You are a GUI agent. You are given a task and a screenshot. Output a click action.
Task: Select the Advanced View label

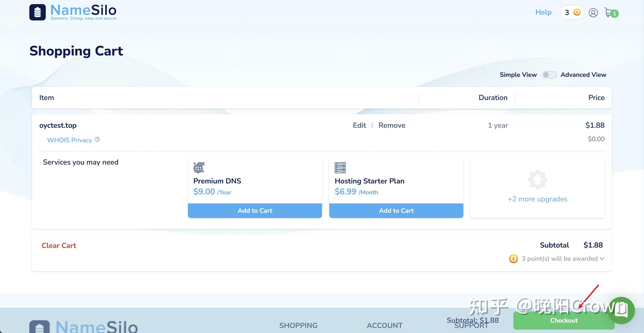click(583, 75)
